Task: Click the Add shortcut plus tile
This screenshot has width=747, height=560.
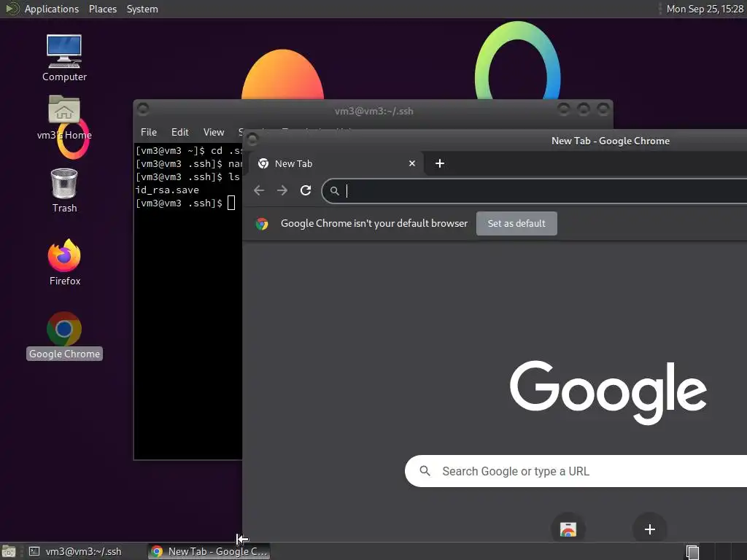Action: (x=650, y=529)
